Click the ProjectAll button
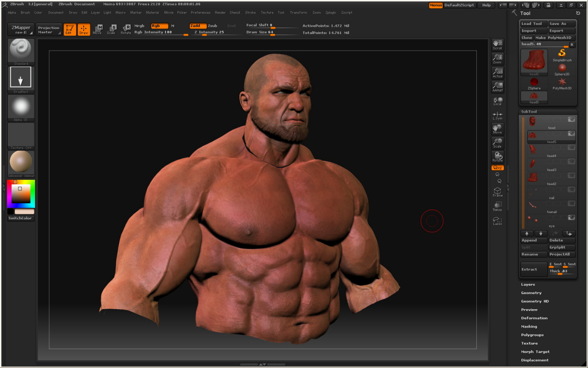The image size is (588, 368). pos(562,254)
